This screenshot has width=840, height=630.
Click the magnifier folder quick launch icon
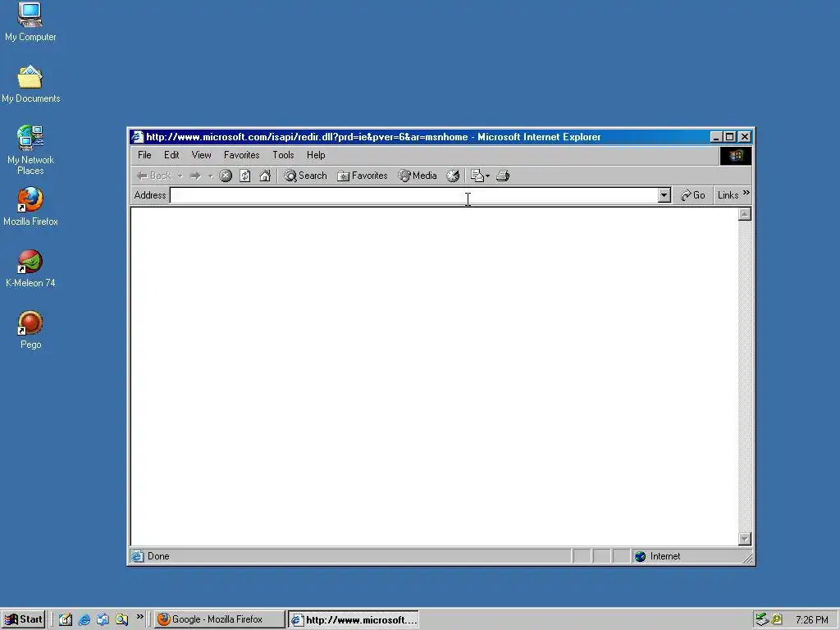click(121, 620)
